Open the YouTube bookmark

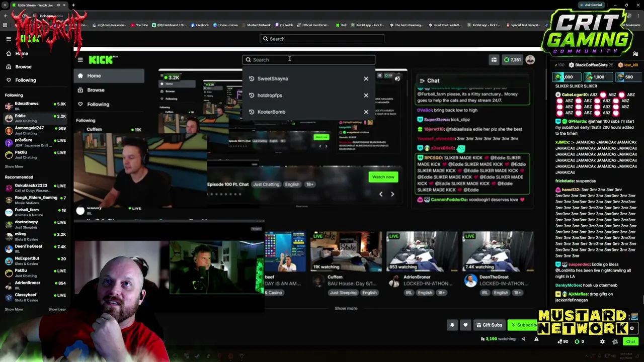click(x=139, y=25)
